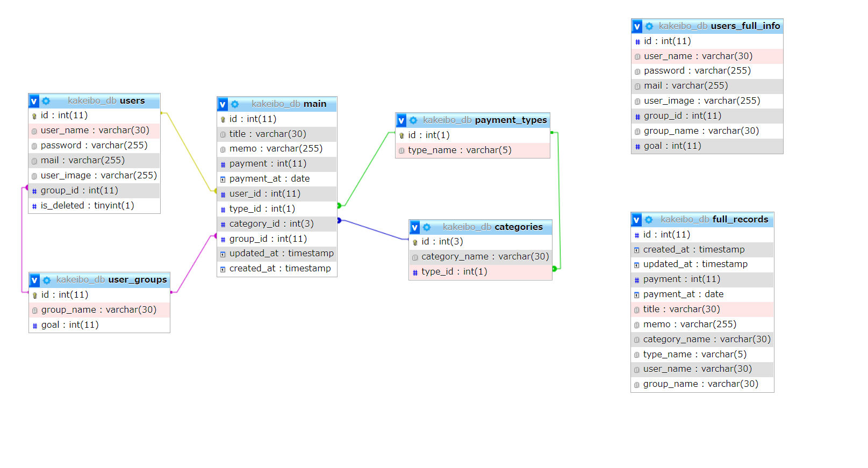Open gear options on the payment_types table

[x=413, y=120]
